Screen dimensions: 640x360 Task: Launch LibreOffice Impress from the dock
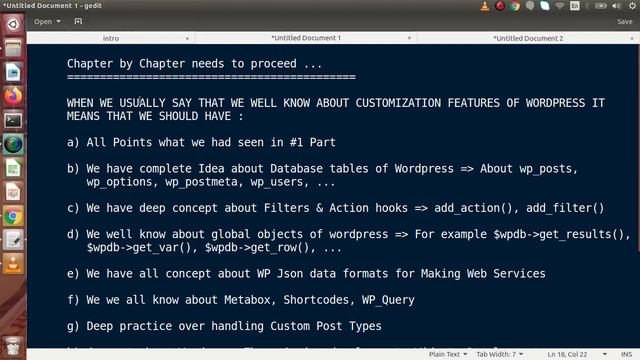click(x=13, y=192)
